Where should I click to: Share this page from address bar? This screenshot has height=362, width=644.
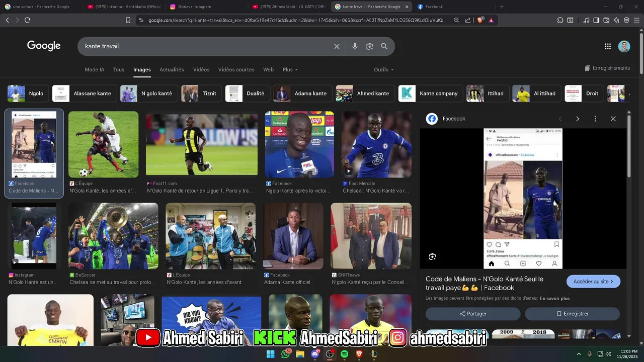tap(468, 20)
